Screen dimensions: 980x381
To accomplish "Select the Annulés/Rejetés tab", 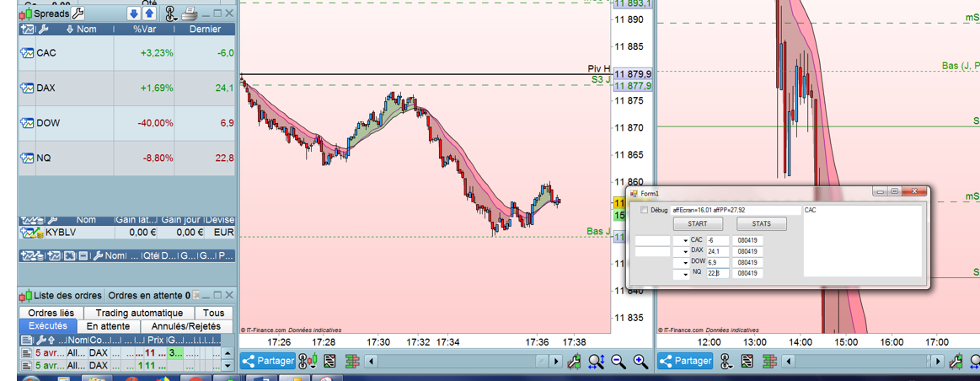I will click(x=187, y=326).
